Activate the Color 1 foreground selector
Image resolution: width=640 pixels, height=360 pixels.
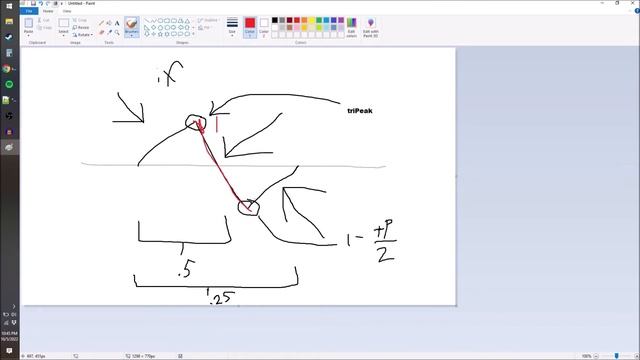(x=250, y=27)
